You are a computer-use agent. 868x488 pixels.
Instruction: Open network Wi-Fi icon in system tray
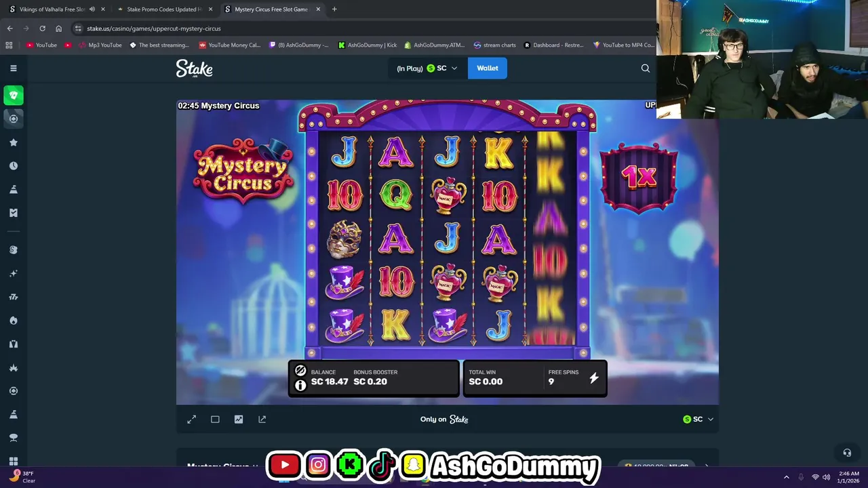tap(815, 477)
